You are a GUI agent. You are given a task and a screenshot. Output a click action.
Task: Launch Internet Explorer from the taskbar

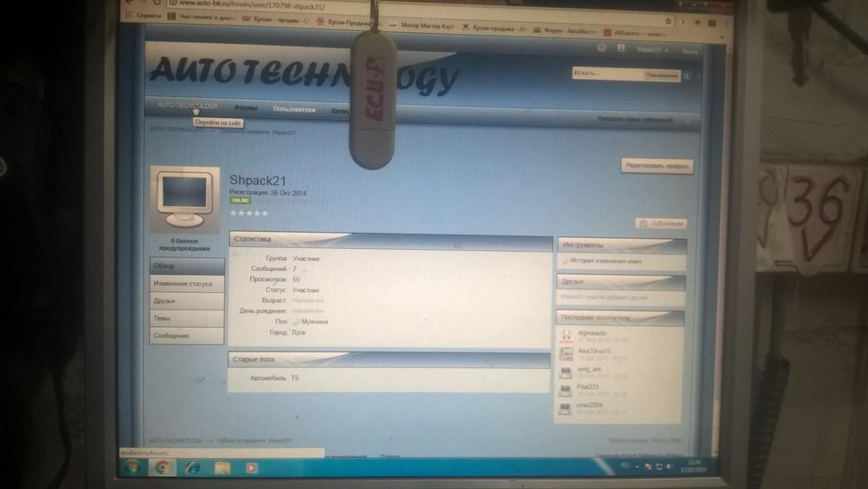coord(192,468)
